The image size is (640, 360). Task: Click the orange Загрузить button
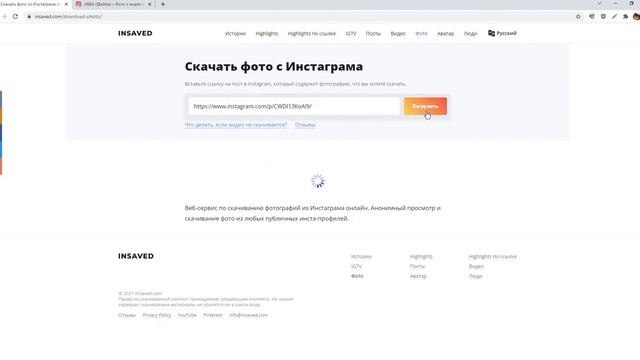(x=425, y=106)
